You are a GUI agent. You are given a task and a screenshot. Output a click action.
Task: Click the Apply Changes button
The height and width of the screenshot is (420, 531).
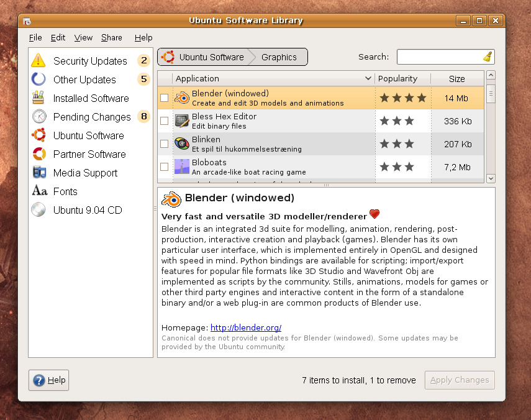point(460,380)
